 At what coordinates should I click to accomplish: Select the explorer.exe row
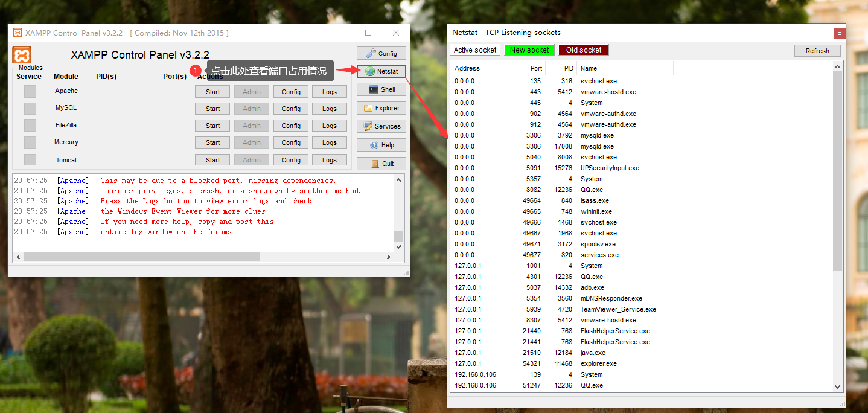(x=642, y=363)
